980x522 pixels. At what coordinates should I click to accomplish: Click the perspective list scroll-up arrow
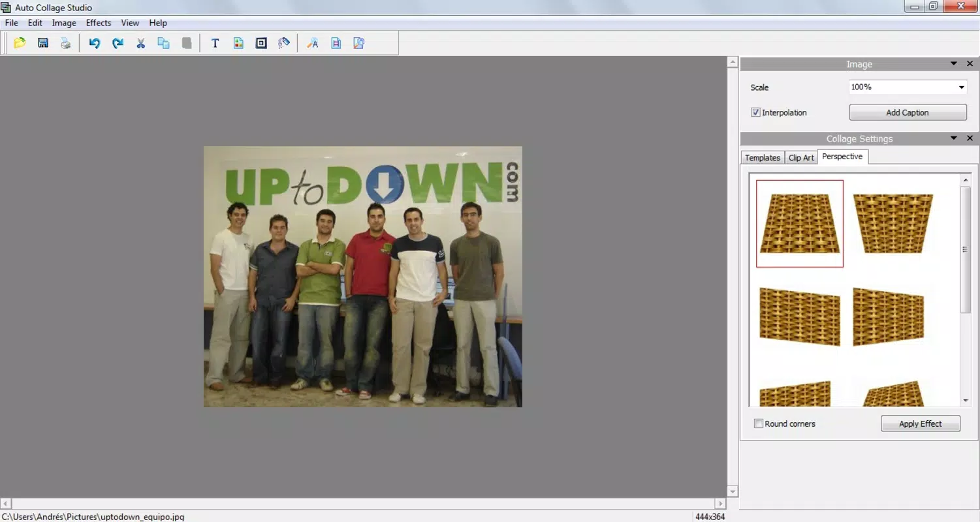point(966,179)
